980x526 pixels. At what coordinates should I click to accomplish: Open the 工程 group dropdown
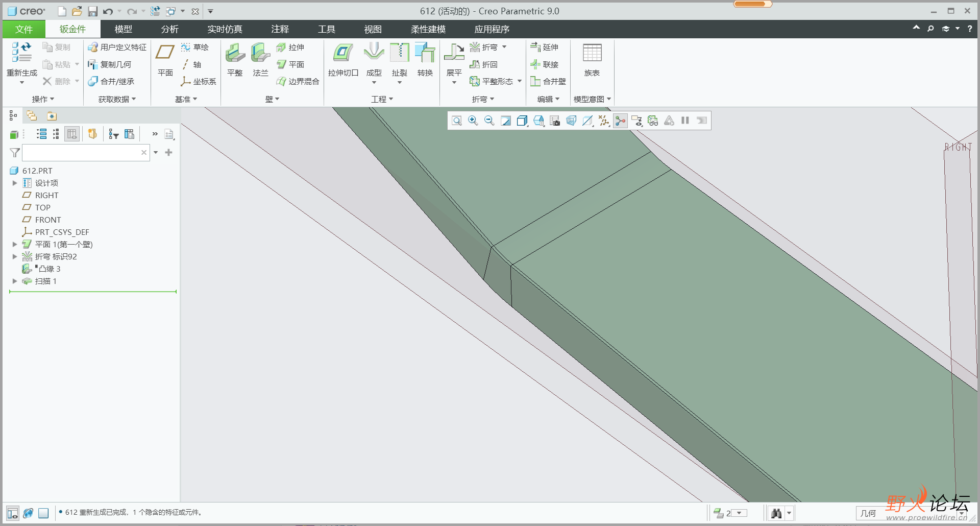click(382, 99)
